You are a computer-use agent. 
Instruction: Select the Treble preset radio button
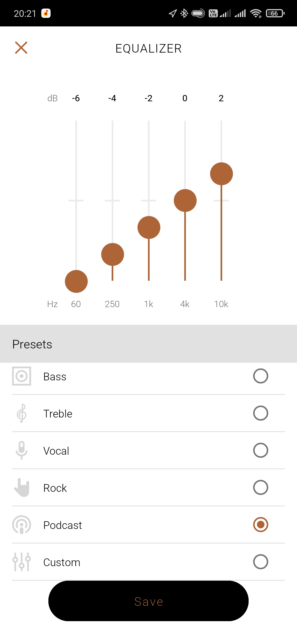(260, 413)
